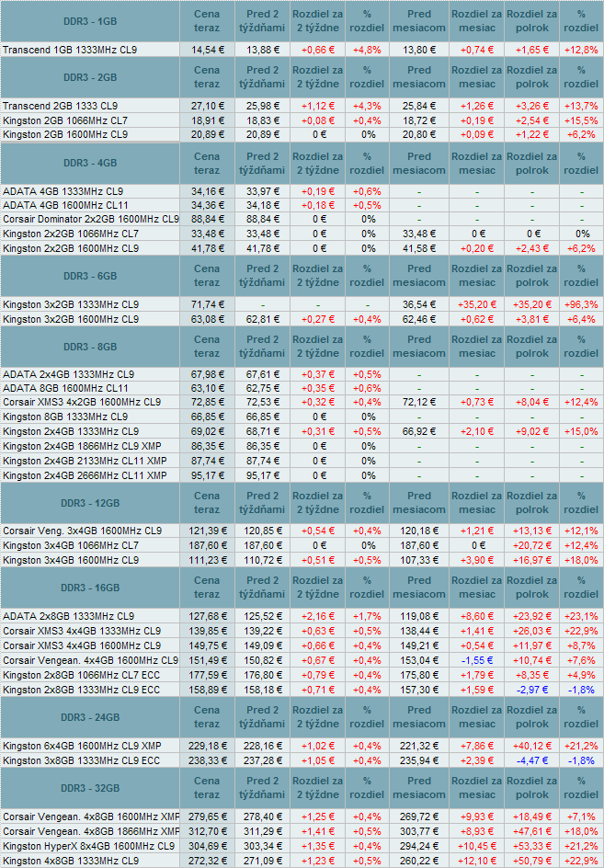Click price a month ago 260,22 €
This screenshot has width=604, height=868.
click(419, 862)
